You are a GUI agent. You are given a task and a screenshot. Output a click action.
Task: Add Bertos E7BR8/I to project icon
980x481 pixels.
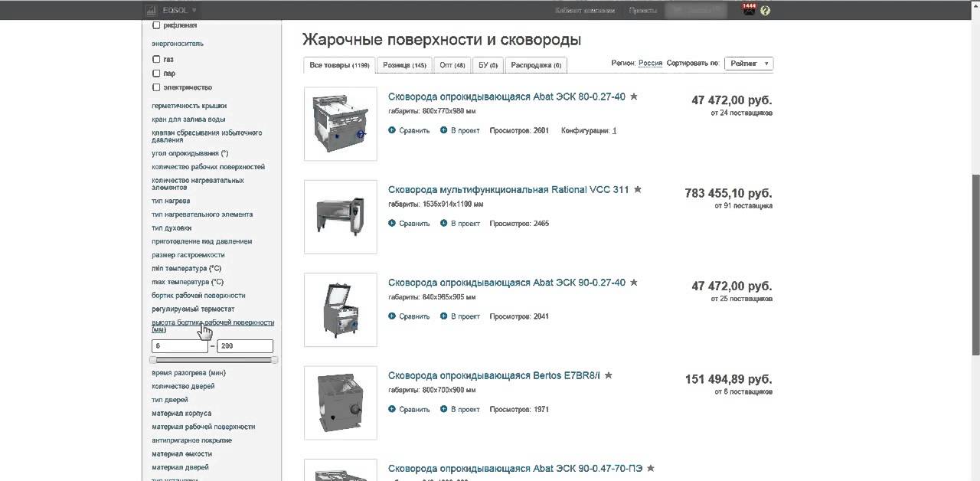pos(443,409)
